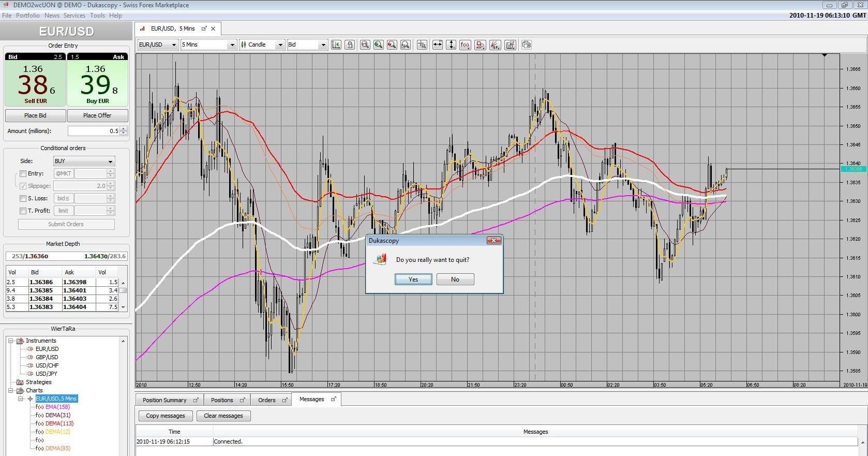Click the auto-shift chart axis icon
868x456 pixels.
tap(336, 45)
